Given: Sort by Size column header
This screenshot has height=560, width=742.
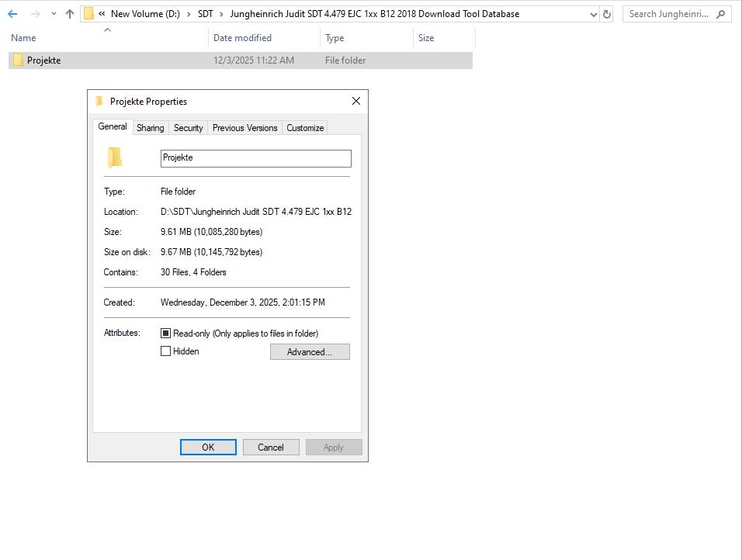Looking at the screenshot, I should click(426, 38).
